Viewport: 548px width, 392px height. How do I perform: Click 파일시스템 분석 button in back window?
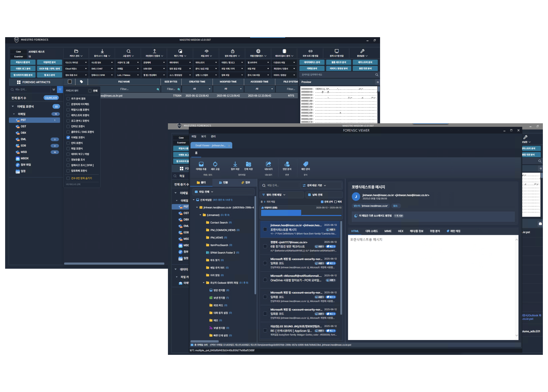coord(23,62)
